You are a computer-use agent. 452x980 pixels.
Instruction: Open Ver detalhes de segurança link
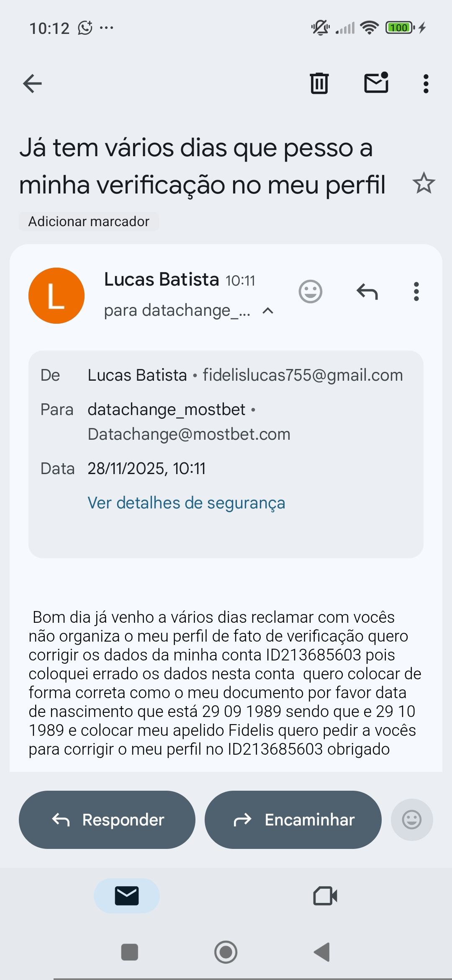click(186, 503)
